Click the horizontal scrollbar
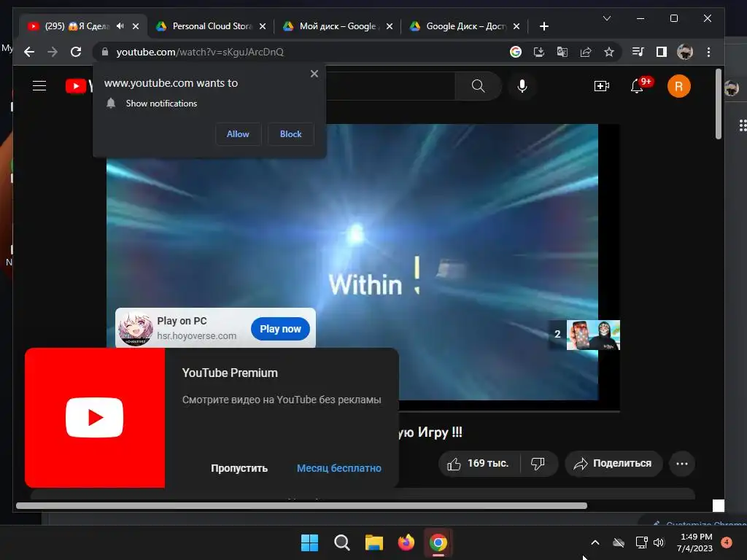 pyautogui.click(x=301, y=506)
